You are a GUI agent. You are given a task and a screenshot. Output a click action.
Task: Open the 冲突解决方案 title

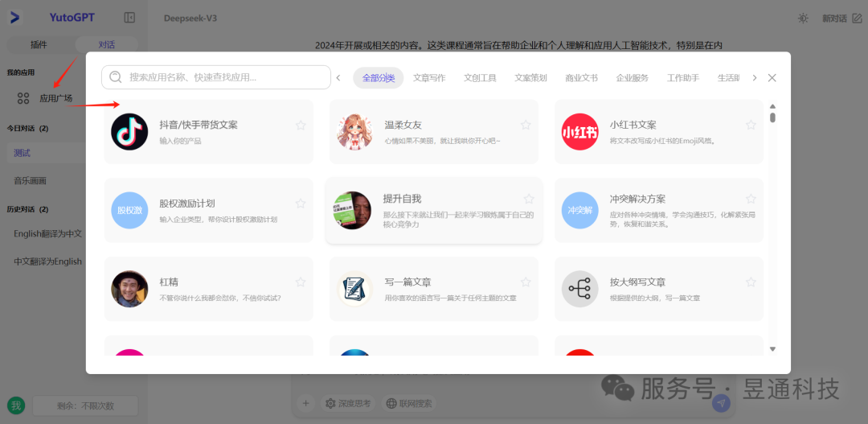pyautogui.click(x=637, y=199)
